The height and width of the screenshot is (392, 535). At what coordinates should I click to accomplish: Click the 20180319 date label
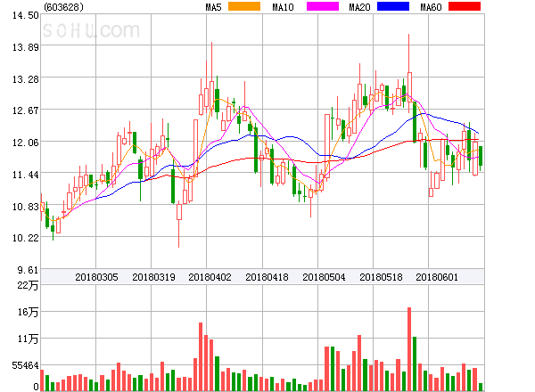[153, 277]
